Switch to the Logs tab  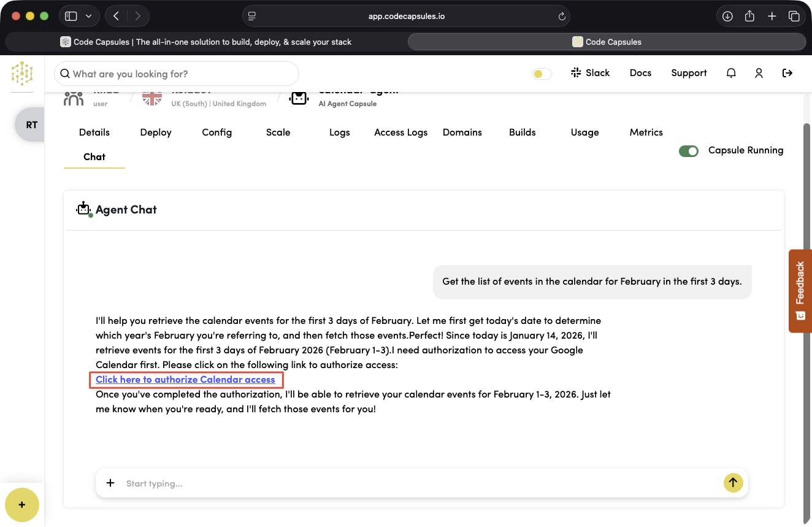[339, 133]
